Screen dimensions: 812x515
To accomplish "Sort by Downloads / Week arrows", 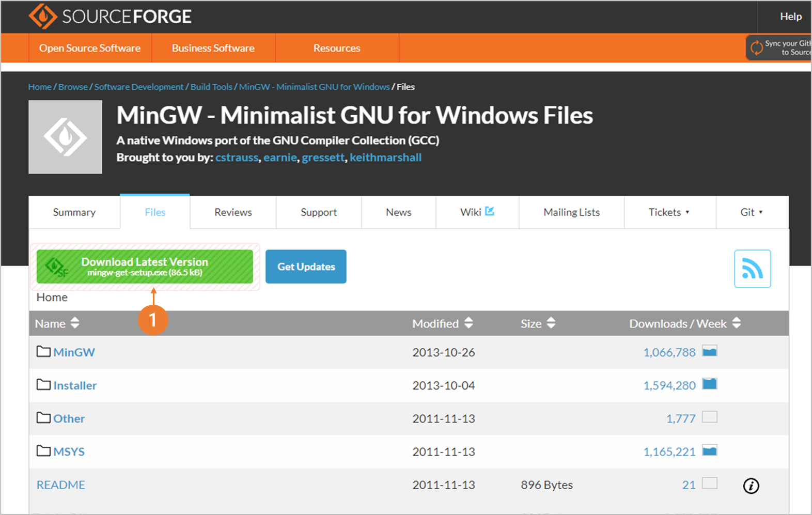I will pos(737,323).
